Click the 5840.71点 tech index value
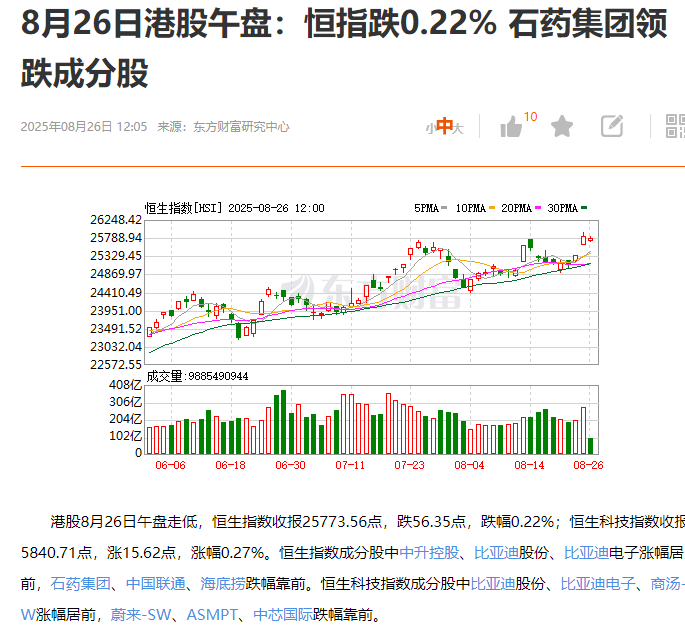The height and width of the screenshot is (625, 685). click(x=56, y=552)
